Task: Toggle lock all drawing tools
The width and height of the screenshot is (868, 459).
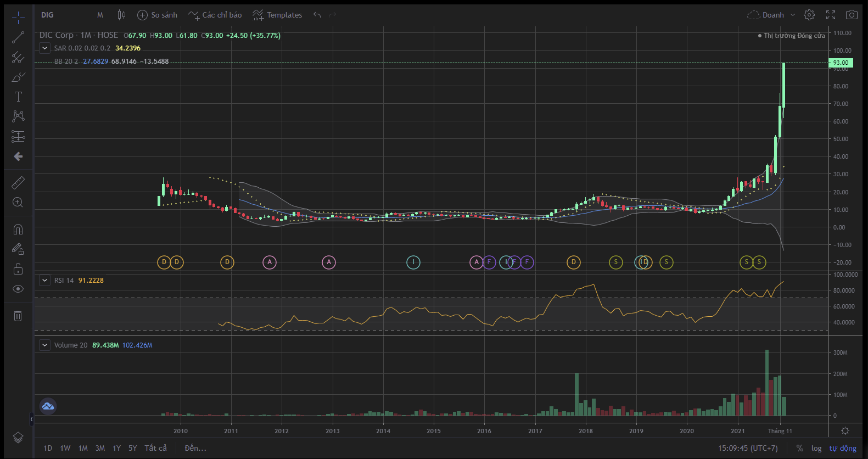Action: tap(18, 269)
